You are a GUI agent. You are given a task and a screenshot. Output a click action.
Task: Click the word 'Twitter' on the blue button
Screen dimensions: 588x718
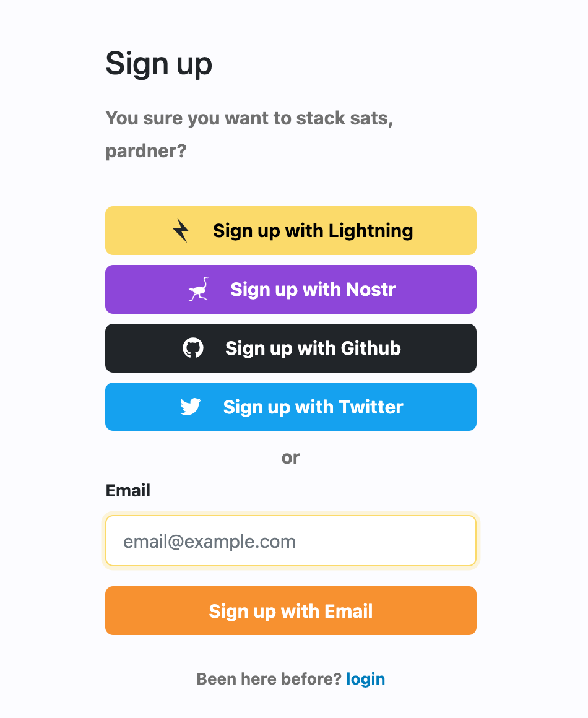point(371,407)
